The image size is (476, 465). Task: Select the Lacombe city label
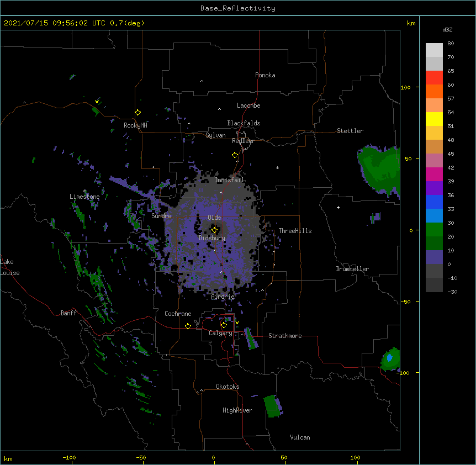tap(248, 105)
